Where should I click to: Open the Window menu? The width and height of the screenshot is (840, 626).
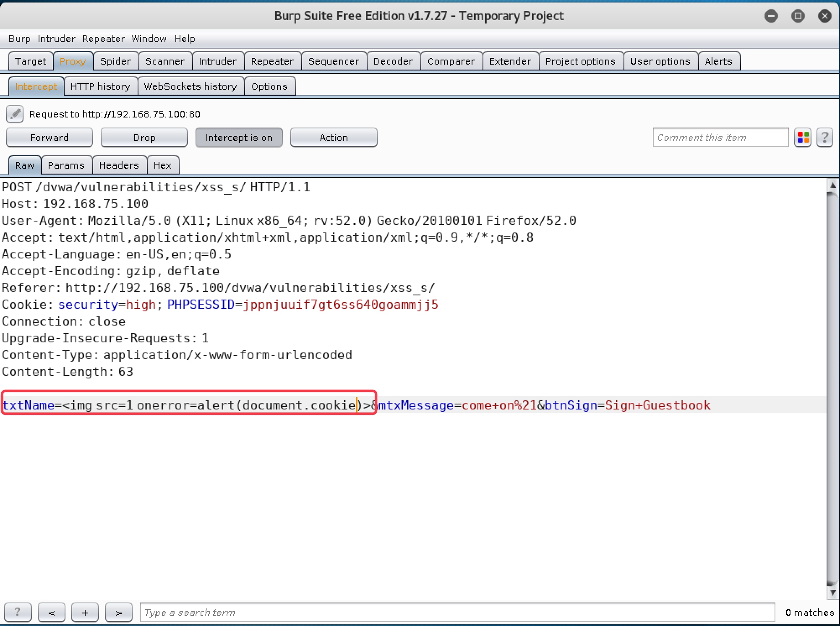tap(149, 39)
